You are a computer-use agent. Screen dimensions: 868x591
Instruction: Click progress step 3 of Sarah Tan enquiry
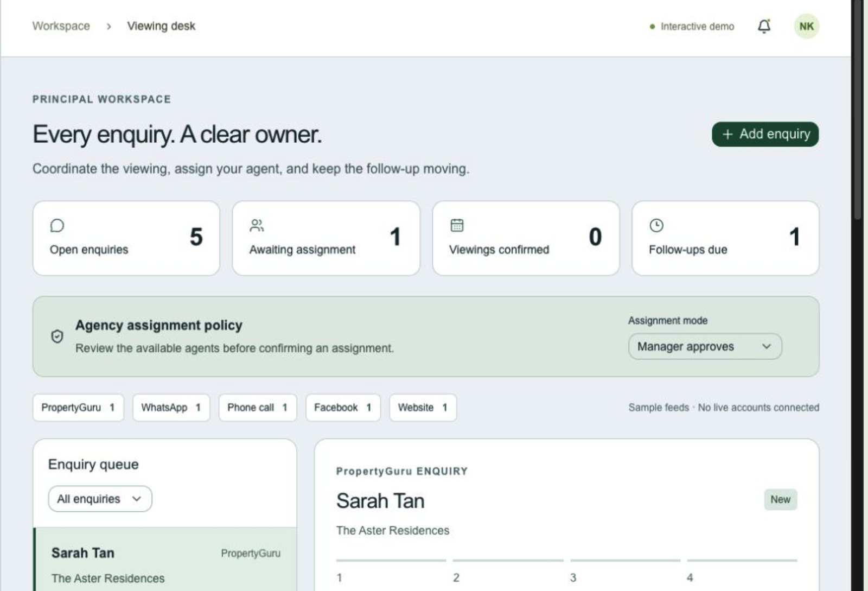(625, 570)
